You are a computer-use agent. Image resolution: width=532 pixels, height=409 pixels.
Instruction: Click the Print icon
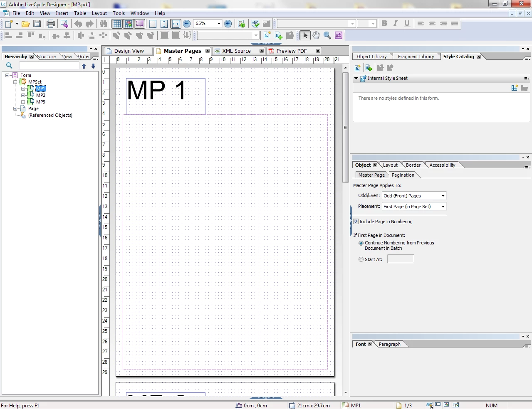[51, 24]
